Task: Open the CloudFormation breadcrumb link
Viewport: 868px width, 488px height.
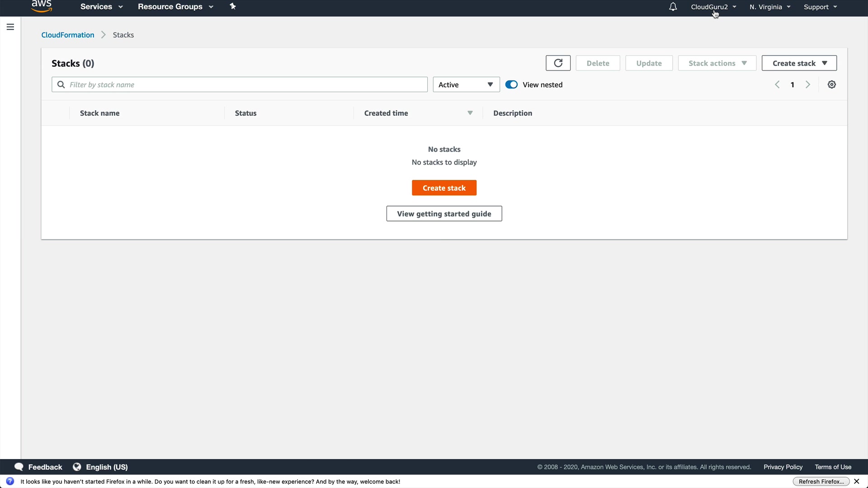Action: click(68, 35)
